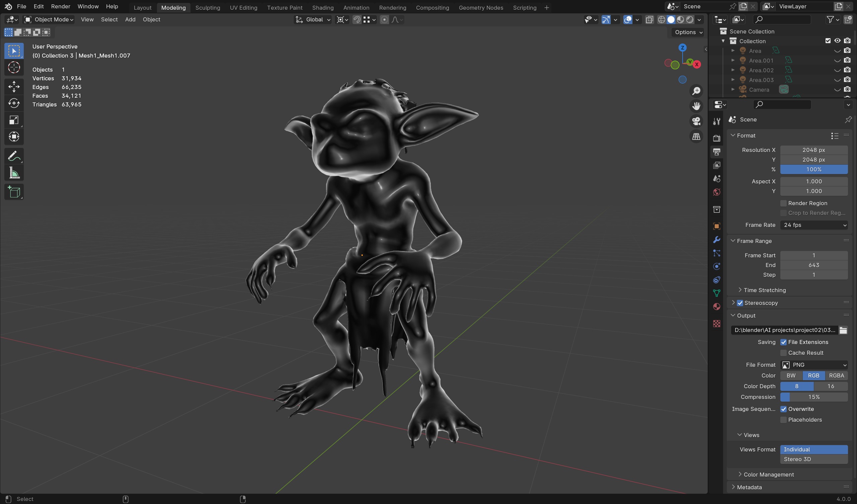
Task: Set color mode to RGBA
Action: (x=836, y=375)
